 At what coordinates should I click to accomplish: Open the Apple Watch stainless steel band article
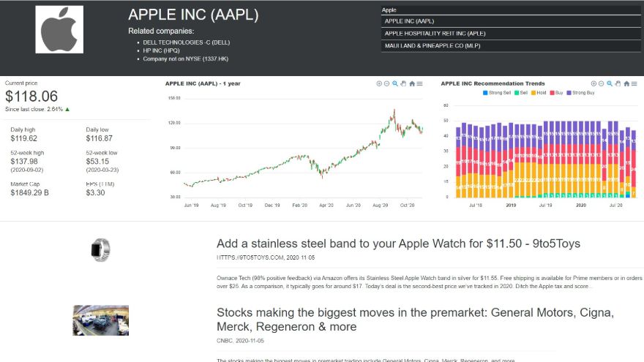coord(398,244)
